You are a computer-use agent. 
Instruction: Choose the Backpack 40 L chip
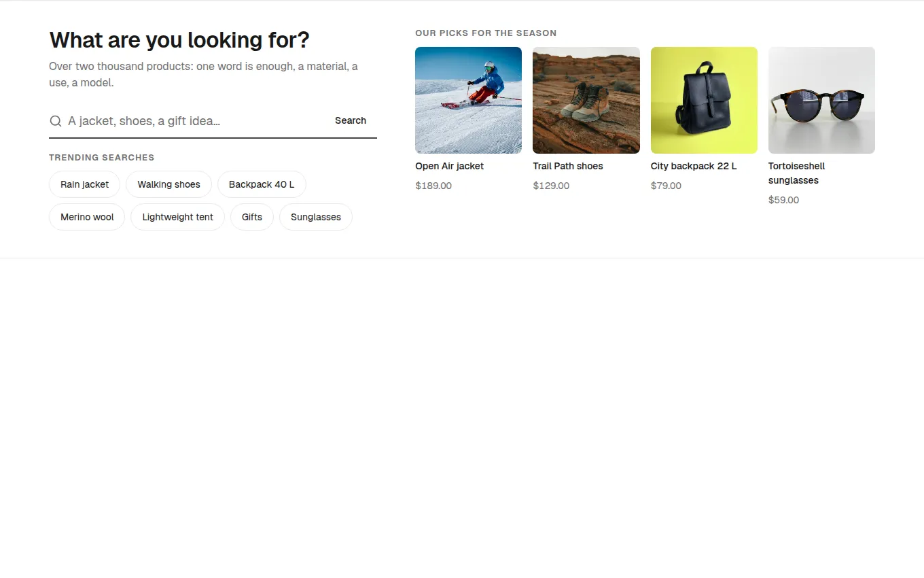[262, 184]
